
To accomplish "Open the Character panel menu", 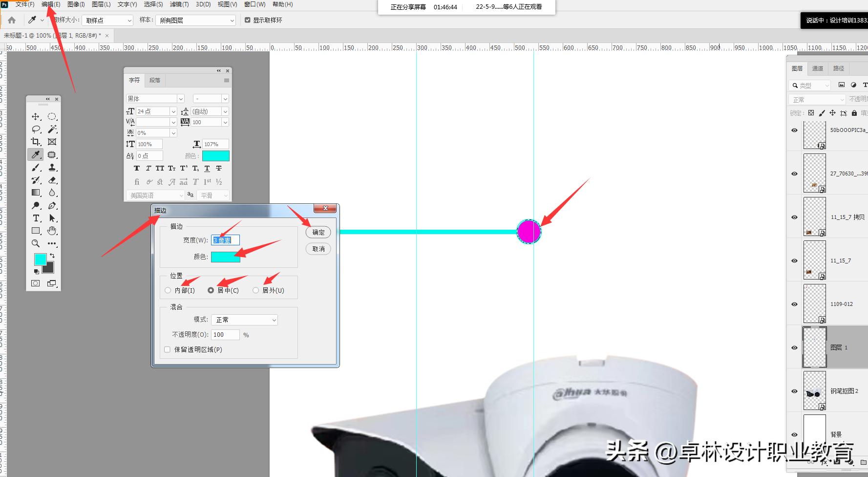I will point(226,80).
